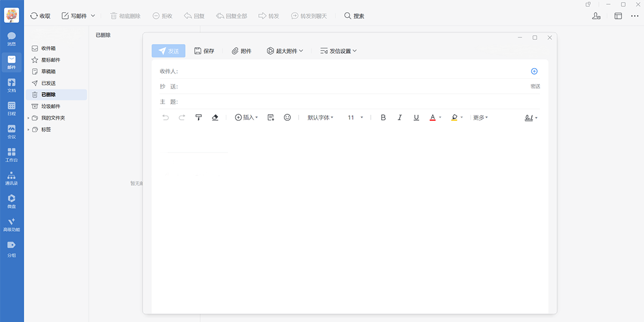Click the emoji smiley icon in editor toolbar

[x=287, y=118]
